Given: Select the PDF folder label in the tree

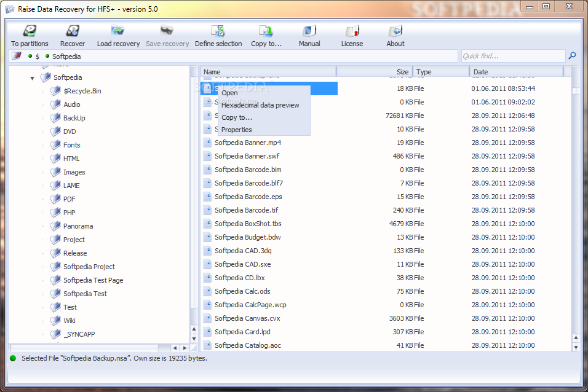Looking at the screenshot, I should [69, 199].
